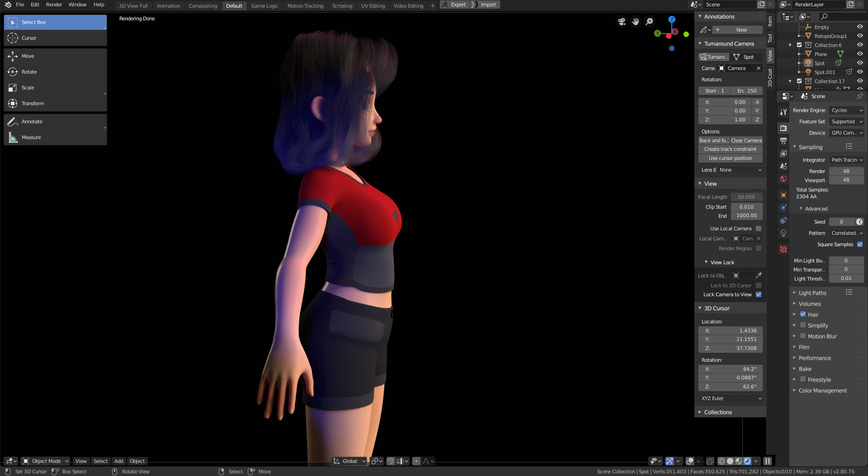Expand the Collections panel
Screen dimensions: 868x476
(x=718, y=412)
